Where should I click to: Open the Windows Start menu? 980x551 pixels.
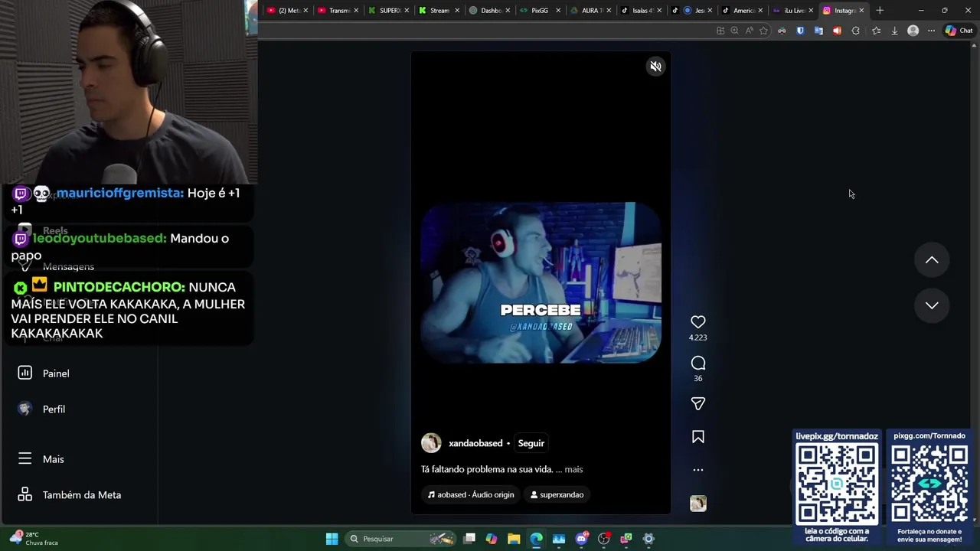click(332, 539)
